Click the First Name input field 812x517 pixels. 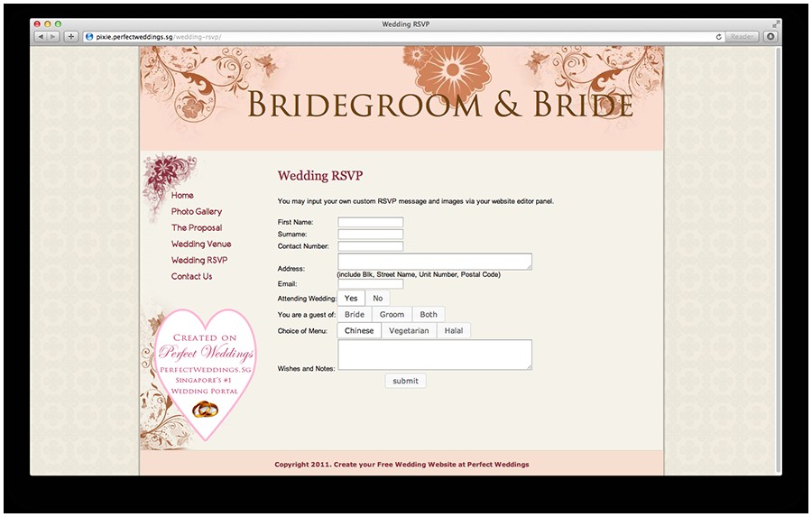tap(370, 222)
